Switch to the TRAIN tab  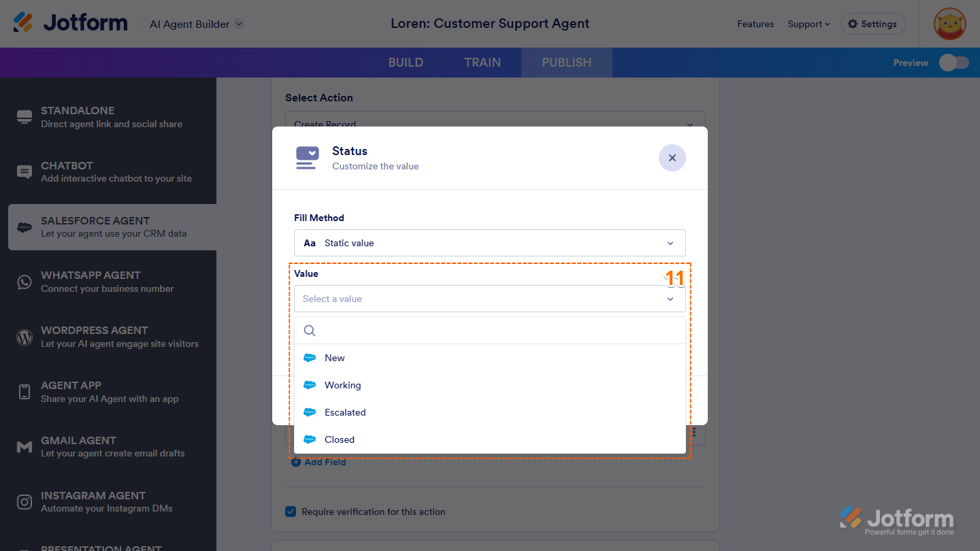coord(482,62)
